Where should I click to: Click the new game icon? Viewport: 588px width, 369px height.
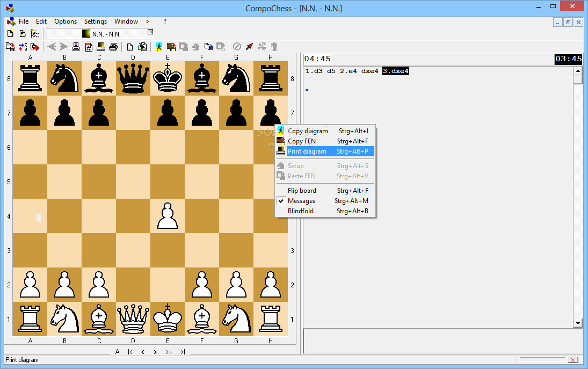[x=11, y=33]
